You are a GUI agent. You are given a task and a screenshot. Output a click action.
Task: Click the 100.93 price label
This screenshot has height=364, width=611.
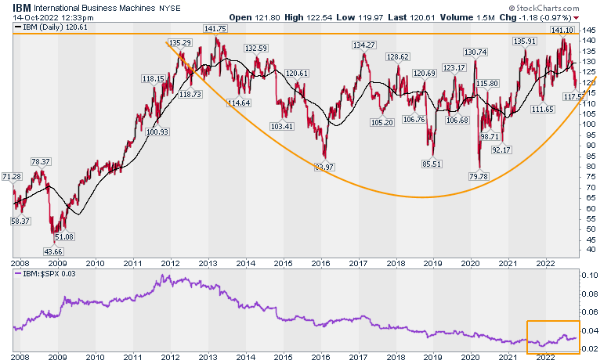(x=157, y=132)
